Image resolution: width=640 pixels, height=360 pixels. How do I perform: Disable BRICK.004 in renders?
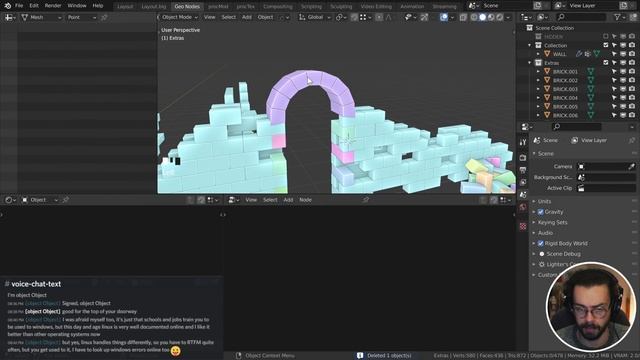click(x=632, y=98)
